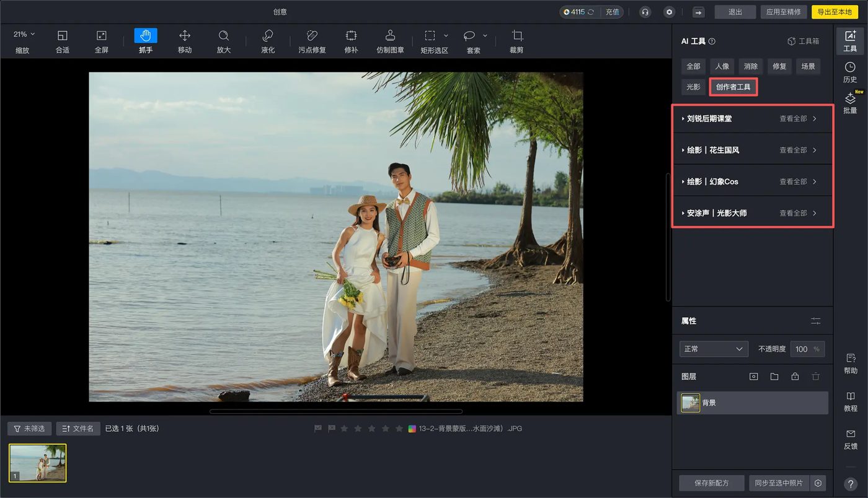The image size is (868, 498).
Task: Click the 保存新配方 button
Action: click(711, 483)
